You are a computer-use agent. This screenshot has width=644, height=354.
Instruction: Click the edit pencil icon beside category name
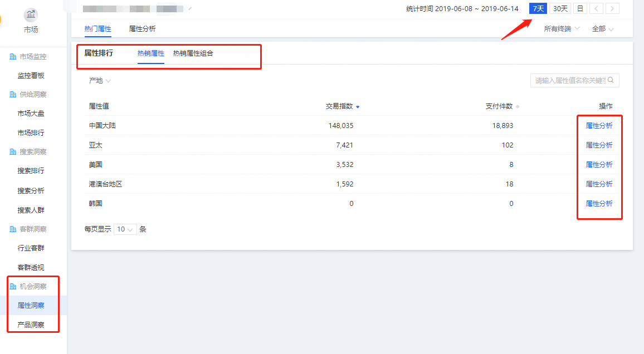190,9
